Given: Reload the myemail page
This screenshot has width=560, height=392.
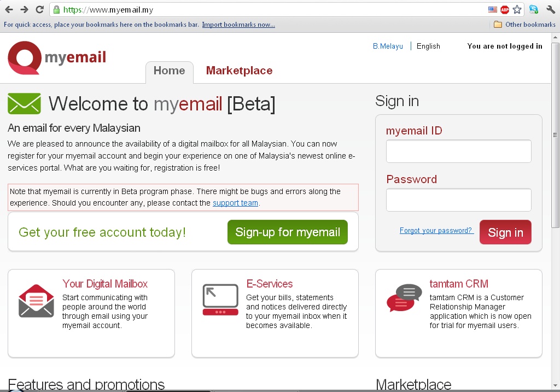Looking at the screenshot, I should (38, 9).
